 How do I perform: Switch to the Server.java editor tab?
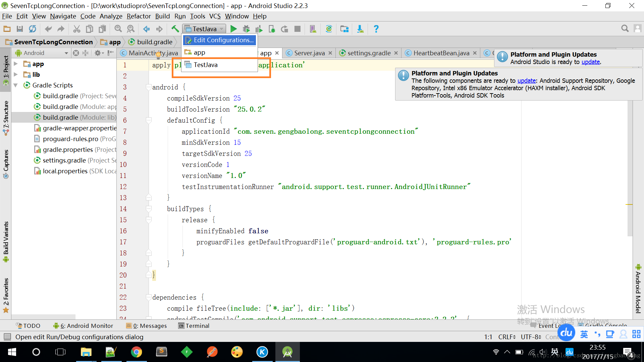[309, 53]
